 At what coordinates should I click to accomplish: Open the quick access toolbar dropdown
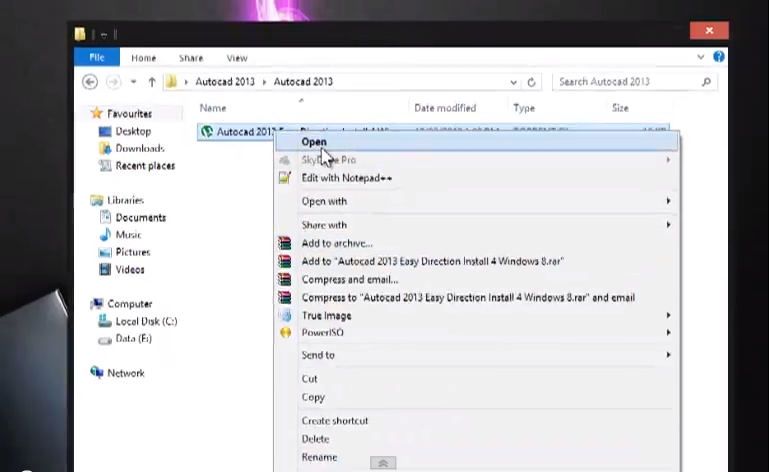click(103, 35)
